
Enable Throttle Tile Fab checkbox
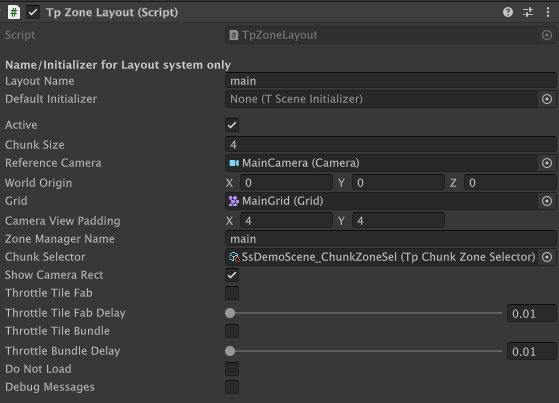point(232,293)
